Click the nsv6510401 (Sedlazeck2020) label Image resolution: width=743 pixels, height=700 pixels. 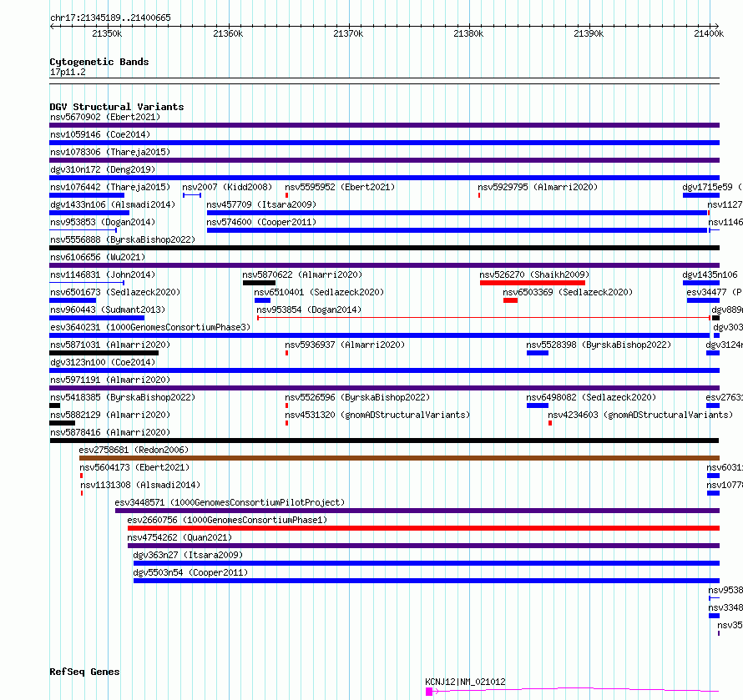(x=319, y=292)
